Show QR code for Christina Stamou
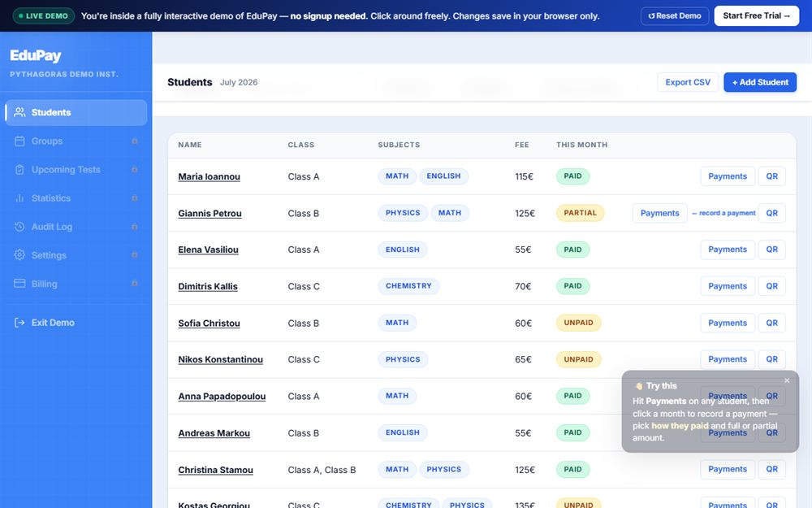This screenshot has height=508, width=812. point(771,469)
